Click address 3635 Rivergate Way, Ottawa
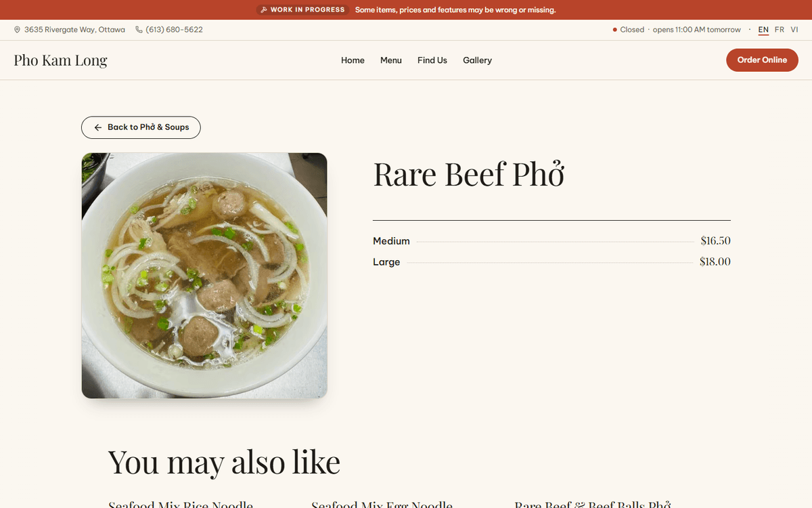Screen dimensions: 812x508 point(74,30)
